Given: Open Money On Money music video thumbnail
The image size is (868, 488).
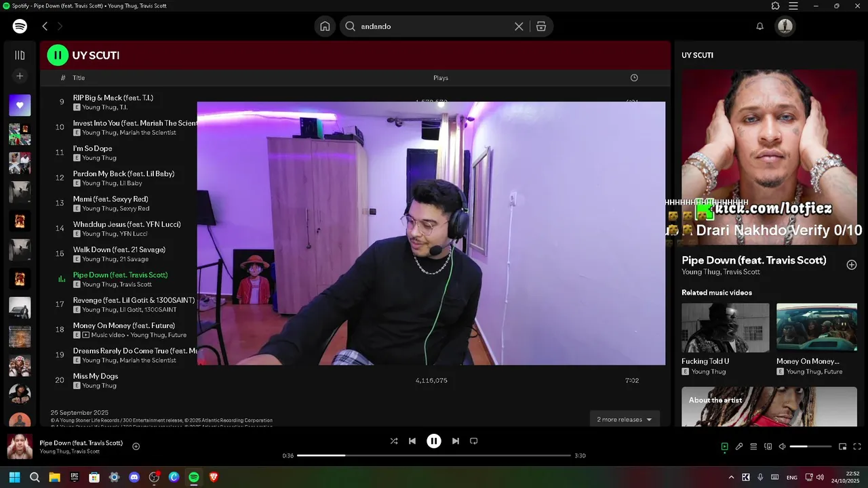Looking at the screenshot, I should pos(816,327).
